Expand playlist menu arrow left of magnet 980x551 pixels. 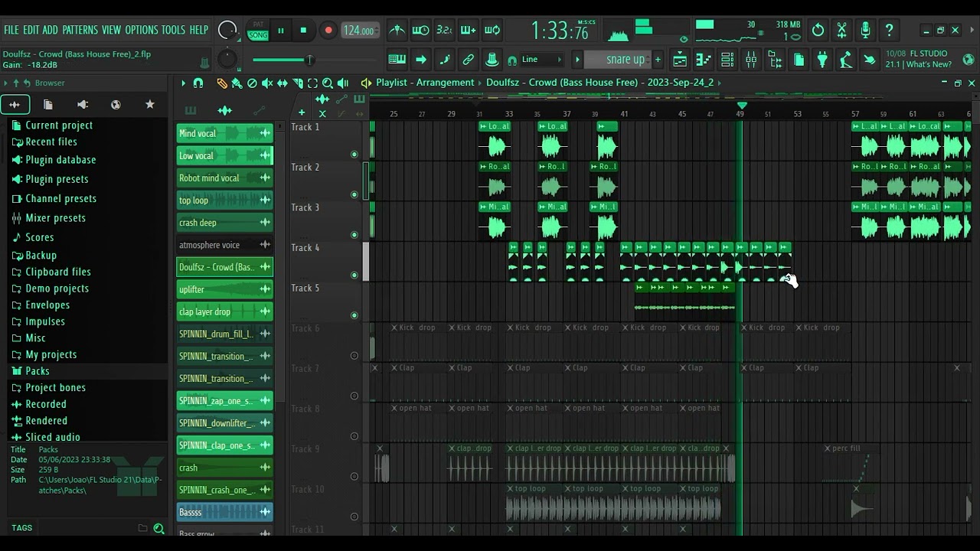coord(183,83)
